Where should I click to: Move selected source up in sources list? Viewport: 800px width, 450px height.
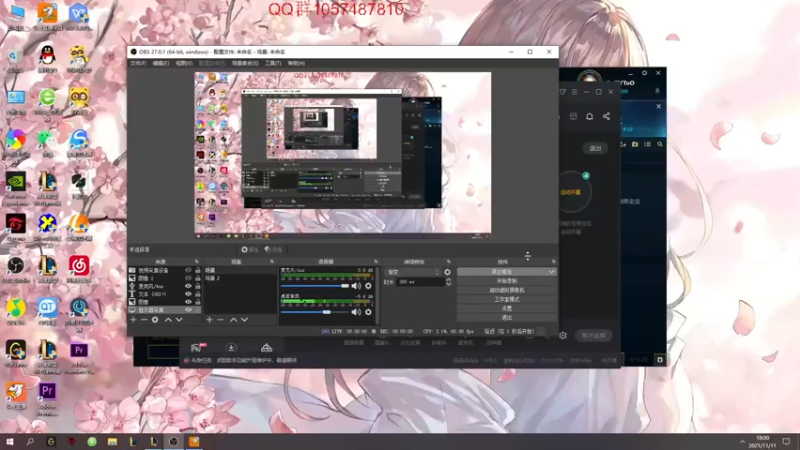(x=168, y=319)
